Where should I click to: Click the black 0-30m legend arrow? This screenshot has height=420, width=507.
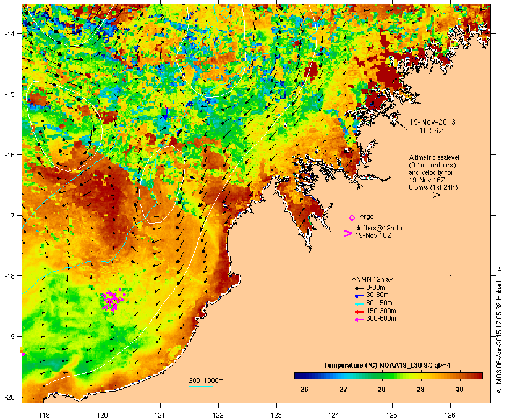coord(359,288)
